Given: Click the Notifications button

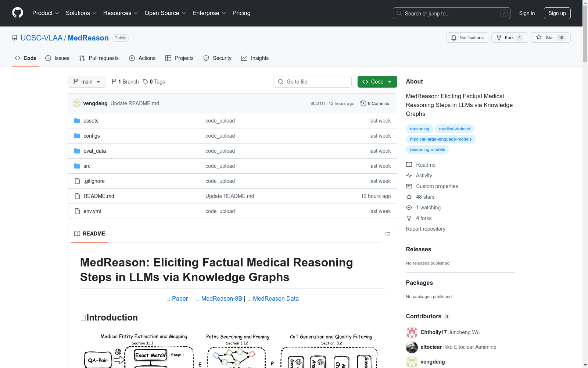Looking at the screenshot, I should 467,38.
